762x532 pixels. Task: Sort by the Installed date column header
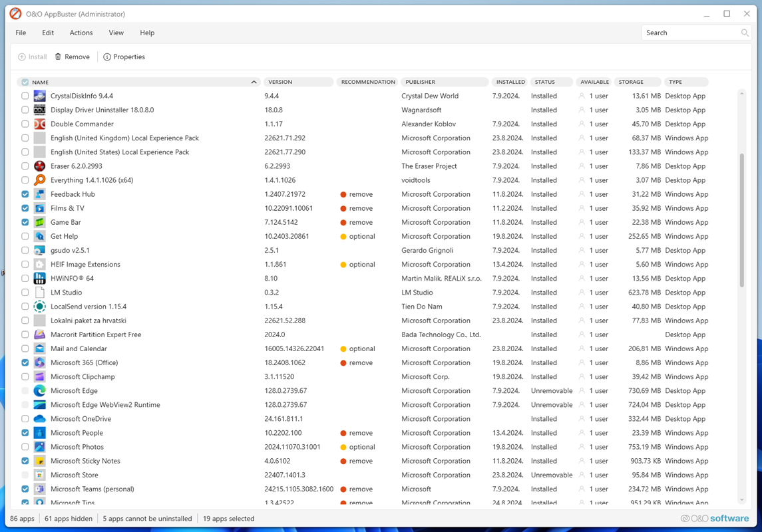pyautogui.click(x=510, y=82)
